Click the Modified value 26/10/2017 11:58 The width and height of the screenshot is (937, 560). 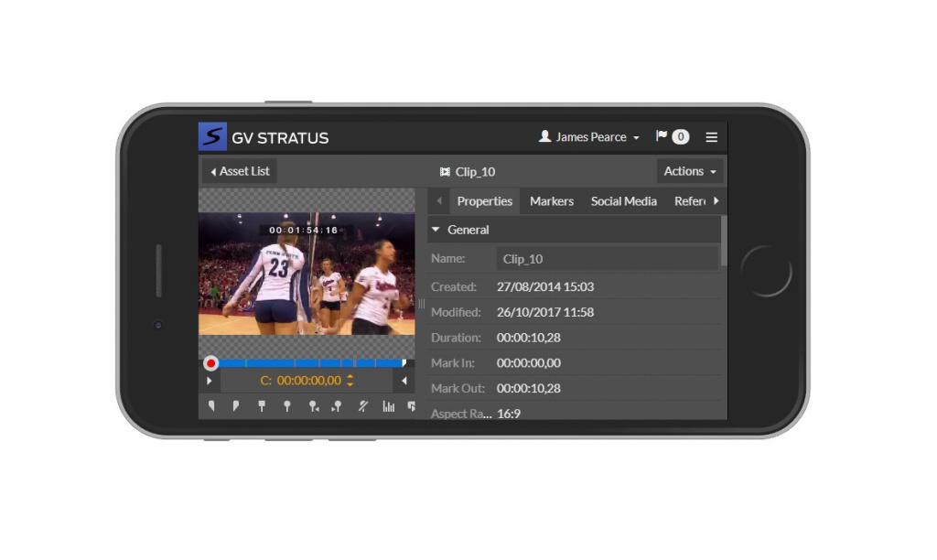click(545, 312)
